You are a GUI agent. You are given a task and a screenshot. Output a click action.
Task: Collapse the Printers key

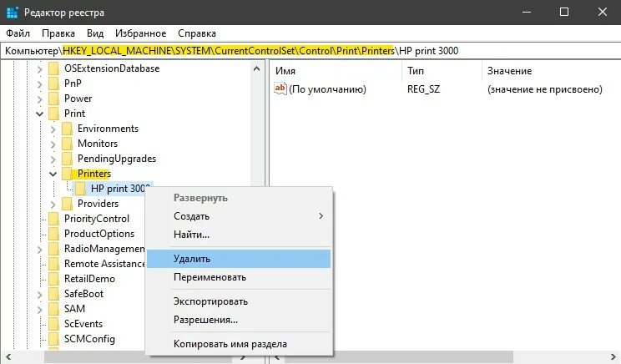(53, 174)
